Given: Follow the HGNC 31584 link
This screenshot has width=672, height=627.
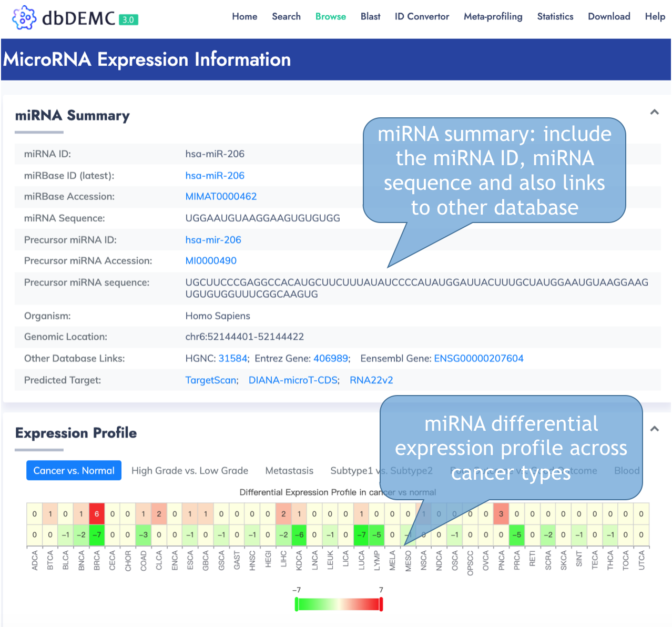Looking at the screenshot, I should pyautogui.click(x=232, y=358).
